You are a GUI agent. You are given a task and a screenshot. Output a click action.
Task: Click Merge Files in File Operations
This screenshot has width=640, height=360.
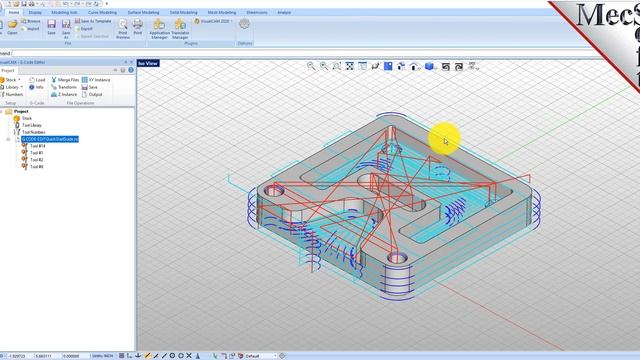(65, 80)
